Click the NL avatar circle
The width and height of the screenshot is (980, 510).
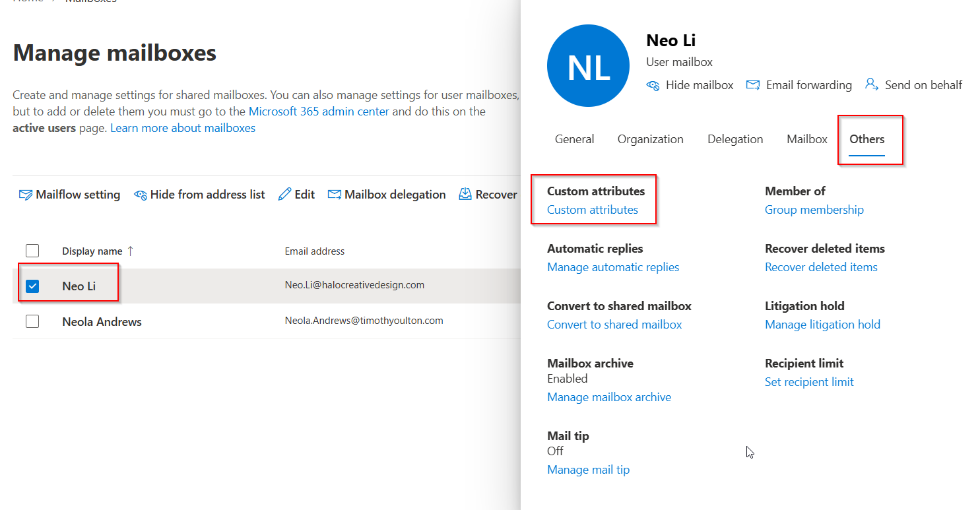(588, 67)
